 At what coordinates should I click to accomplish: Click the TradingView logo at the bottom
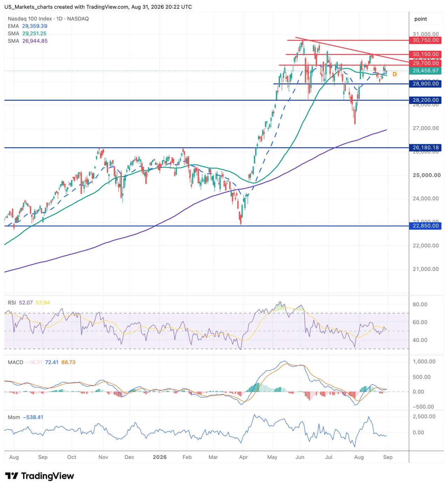(x=40, y=476)
